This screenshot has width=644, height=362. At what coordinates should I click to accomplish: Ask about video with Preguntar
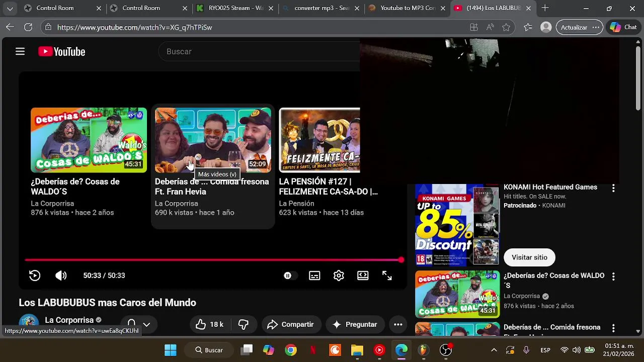point(355,324)
